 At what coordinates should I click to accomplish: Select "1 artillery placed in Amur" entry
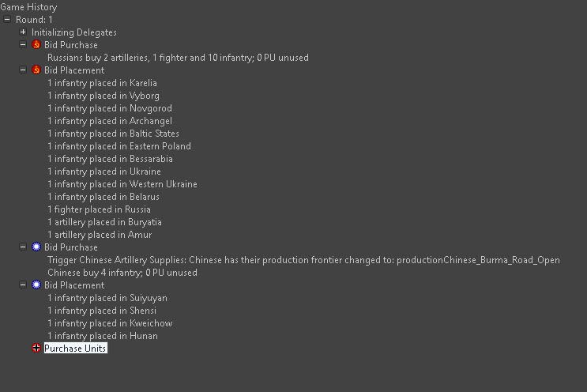click(100, 235)
